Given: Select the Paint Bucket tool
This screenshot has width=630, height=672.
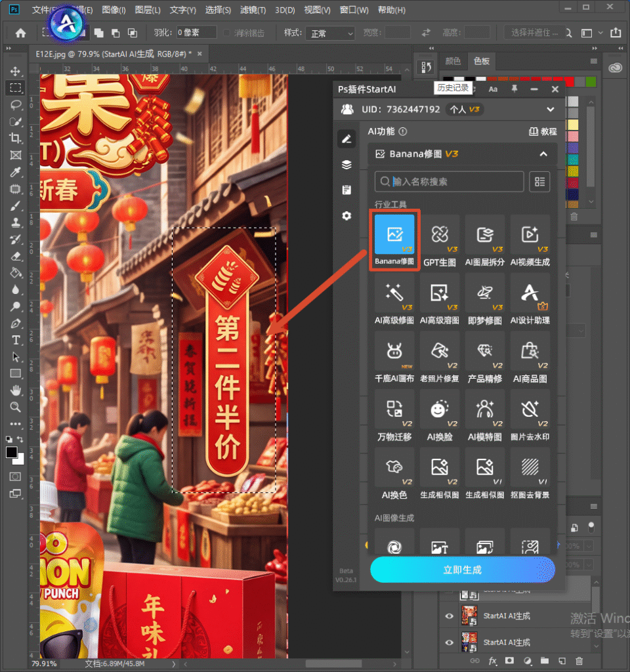Looking at the screenshot, I should click(x=16, y=273).
